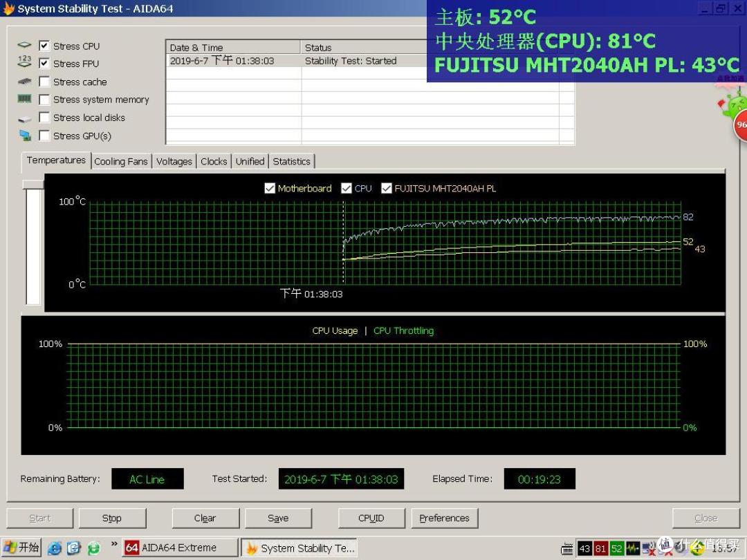Expand the quick launch chevron
Image resolution: width=747 pixels, height=560 pixels.
coord(114,544)
